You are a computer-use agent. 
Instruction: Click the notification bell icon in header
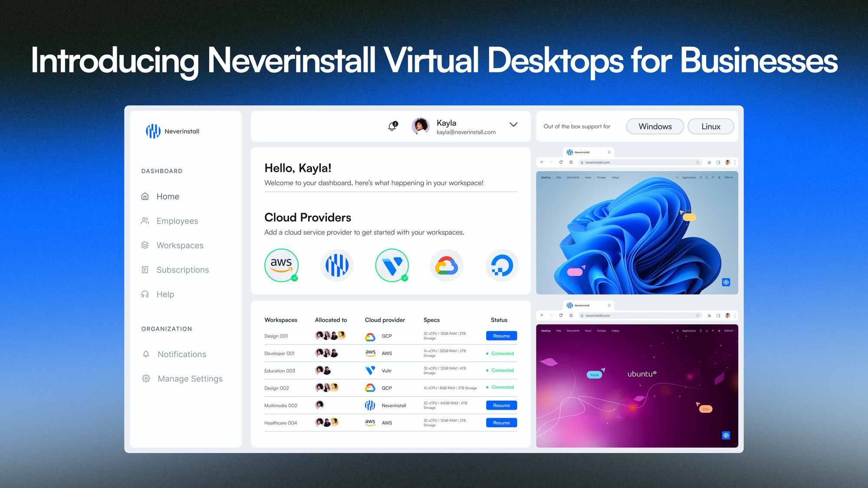tap(392, 126)
